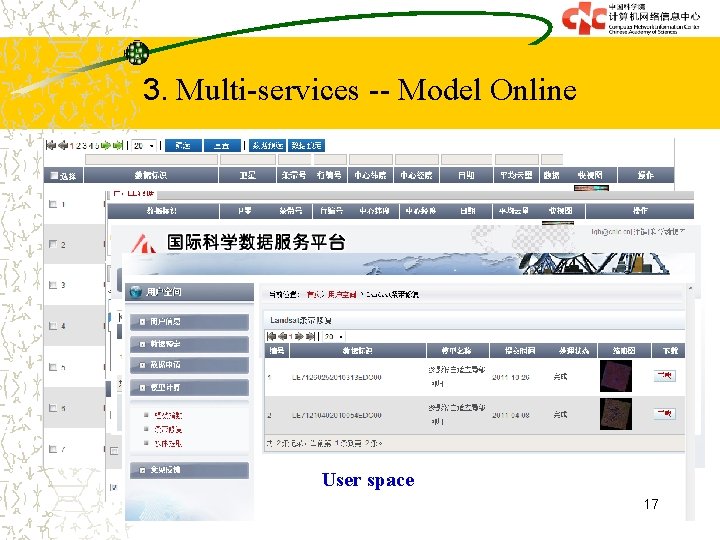Open thumbnail of row 2 Landsat result
This screenshot has width=720, height=540.
pyautogui.click(x=616, y=414)
